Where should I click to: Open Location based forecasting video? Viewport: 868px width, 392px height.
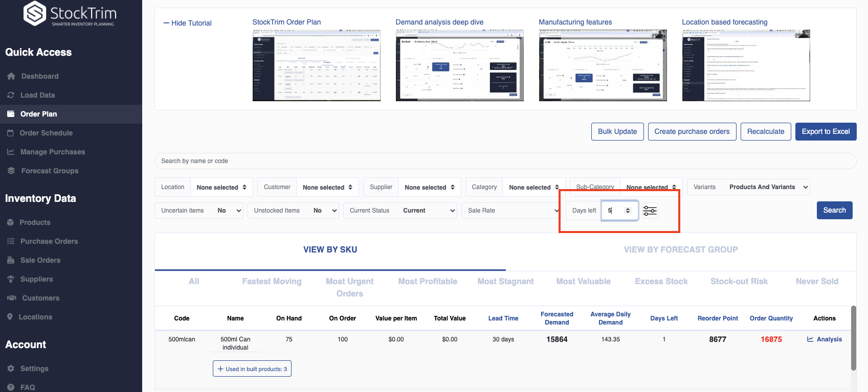pyautogui.click(x=746, y=65)
